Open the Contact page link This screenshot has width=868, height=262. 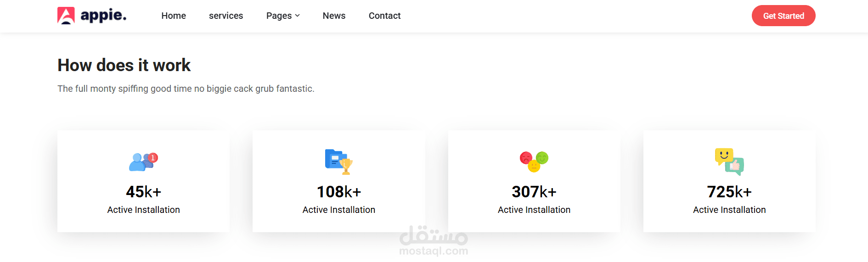click(x=384, y=16)
